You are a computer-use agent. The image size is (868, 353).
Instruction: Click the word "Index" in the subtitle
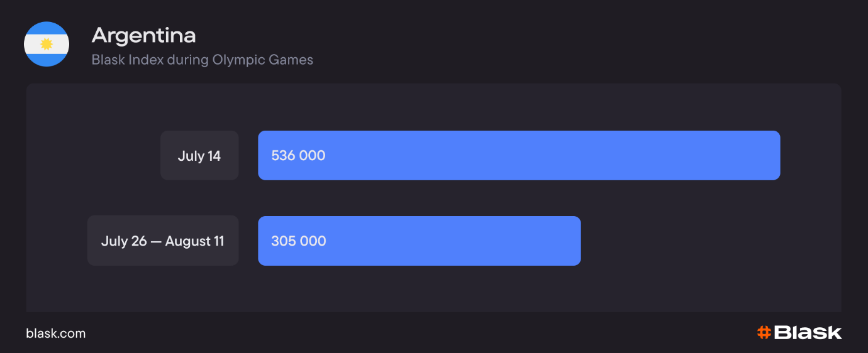[x=144, y=60]
